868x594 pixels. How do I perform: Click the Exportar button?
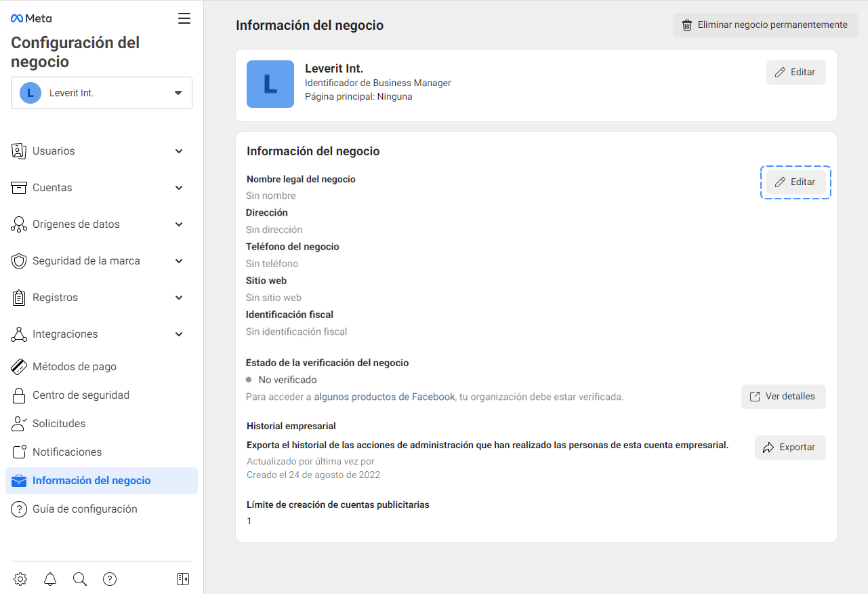(x=790, y=448)
